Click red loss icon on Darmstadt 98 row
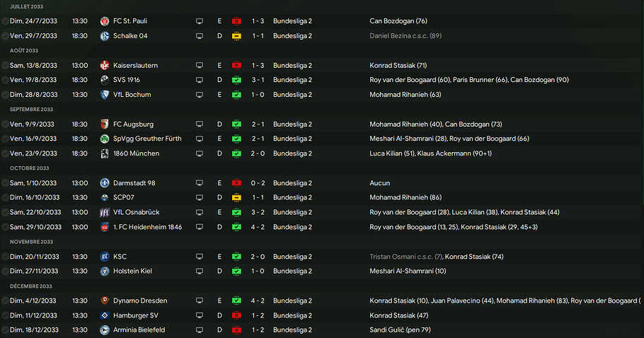Image resolution: width=644 pixels, height=338 pixels. 236,183
